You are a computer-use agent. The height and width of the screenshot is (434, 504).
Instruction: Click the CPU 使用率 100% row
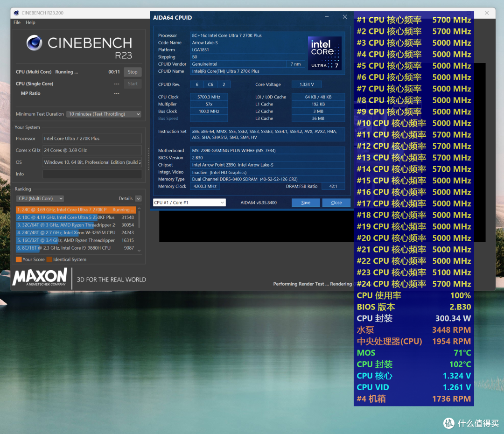click(x=413, y=295)
